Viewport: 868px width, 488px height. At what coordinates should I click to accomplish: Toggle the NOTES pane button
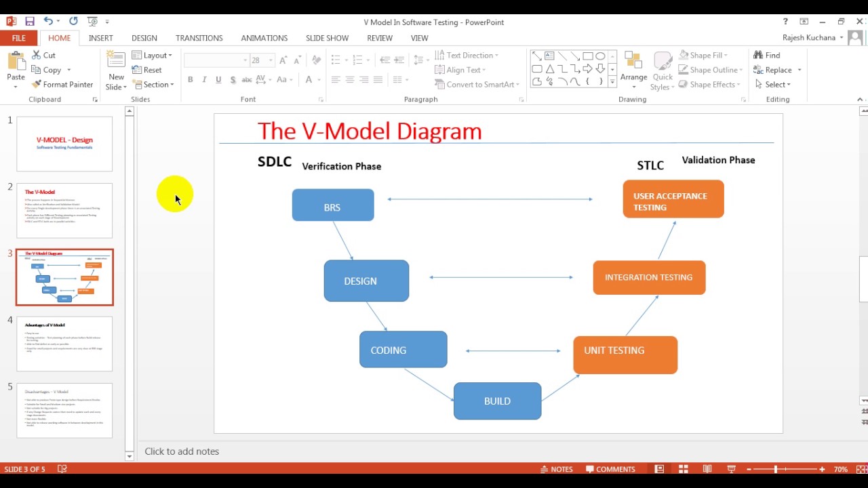557,469
